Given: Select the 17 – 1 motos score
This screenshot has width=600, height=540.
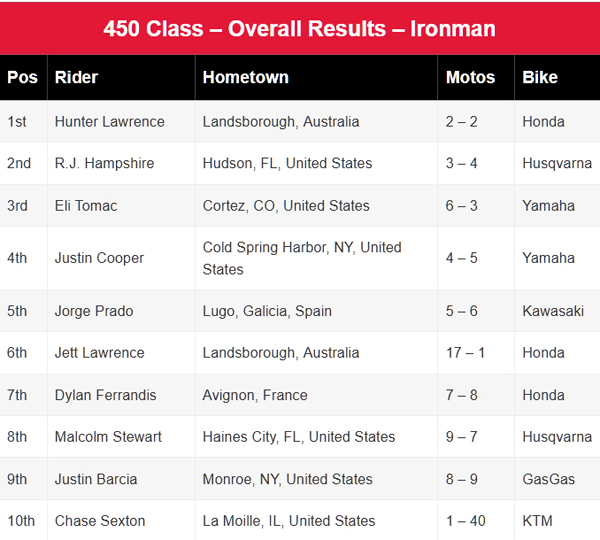Looking at the screenshot, I should click(467, 353).
